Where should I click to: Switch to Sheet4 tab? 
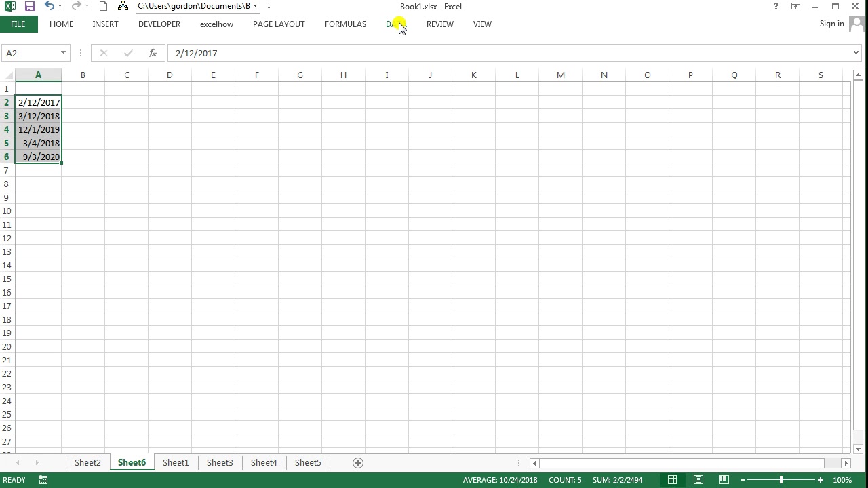[x=264, y=462]
